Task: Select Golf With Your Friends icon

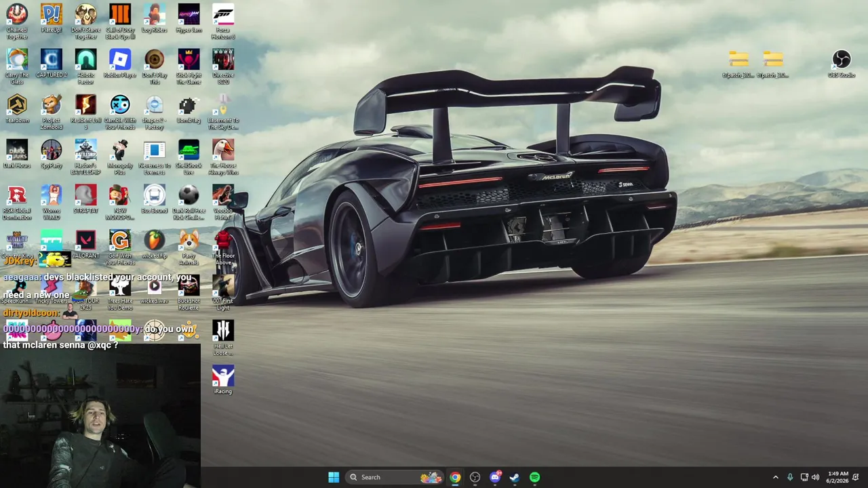Action: click(120, 247)
